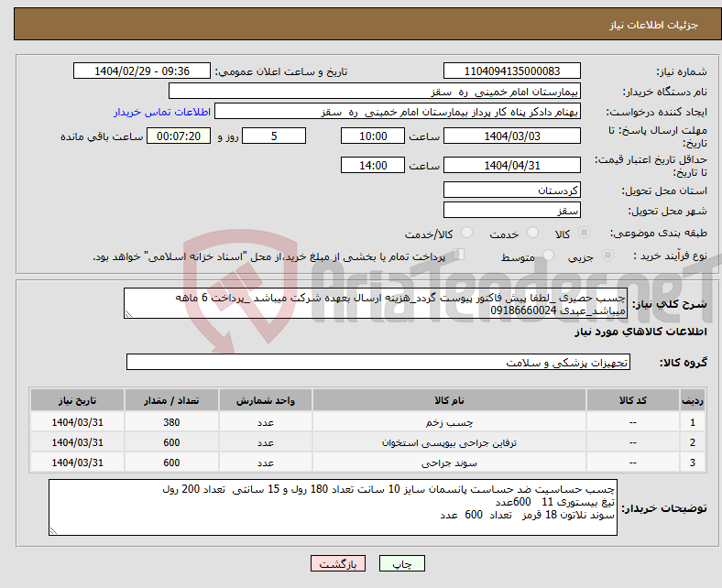
Task: Click the buyer organization name field
Action: click(x=375, y=92)
